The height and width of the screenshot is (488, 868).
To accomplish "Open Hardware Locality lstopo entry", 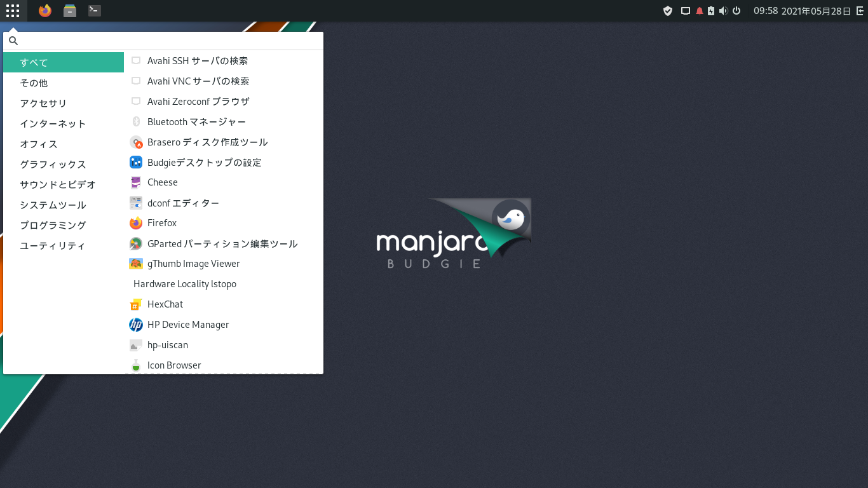I will pos(224,284).
